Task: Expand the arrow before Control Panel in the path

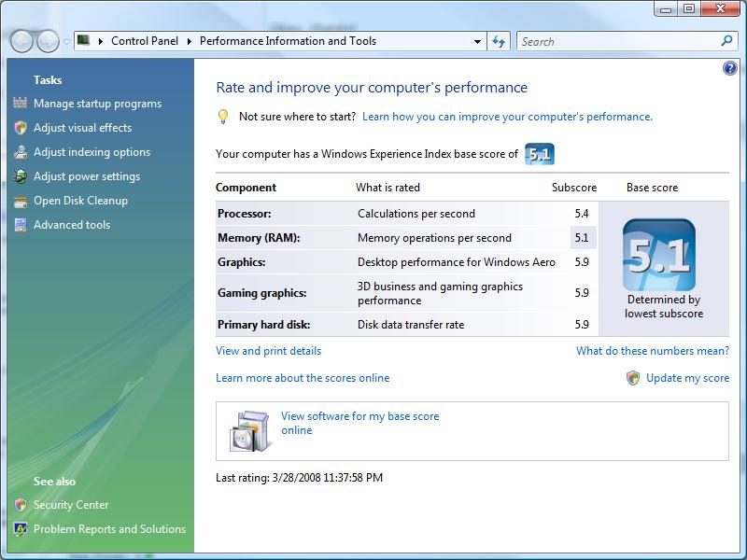Action: click(101, 41)
